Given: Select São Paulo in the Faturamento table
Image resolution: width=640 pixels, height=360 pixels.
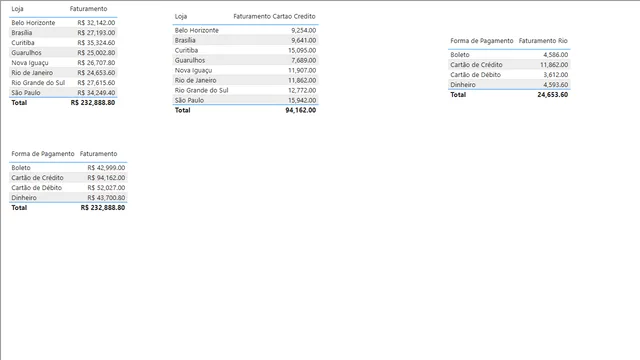Looking at the screenshot, I should 26,93.
